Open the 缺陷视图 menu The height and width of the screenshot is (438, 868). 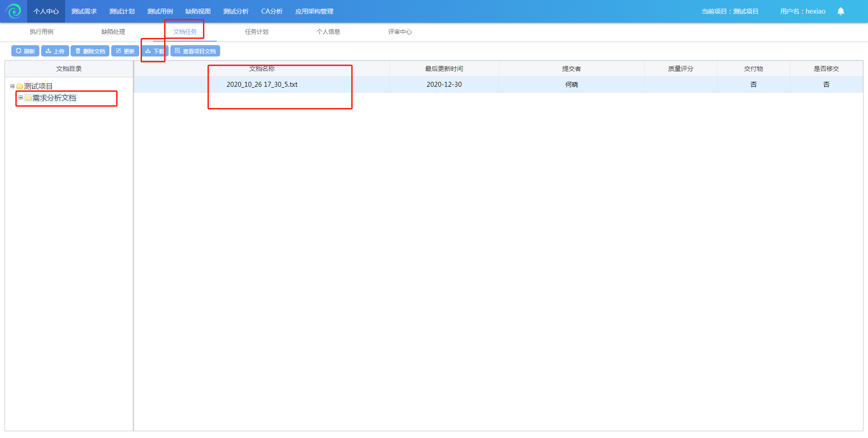pos(198,11)
